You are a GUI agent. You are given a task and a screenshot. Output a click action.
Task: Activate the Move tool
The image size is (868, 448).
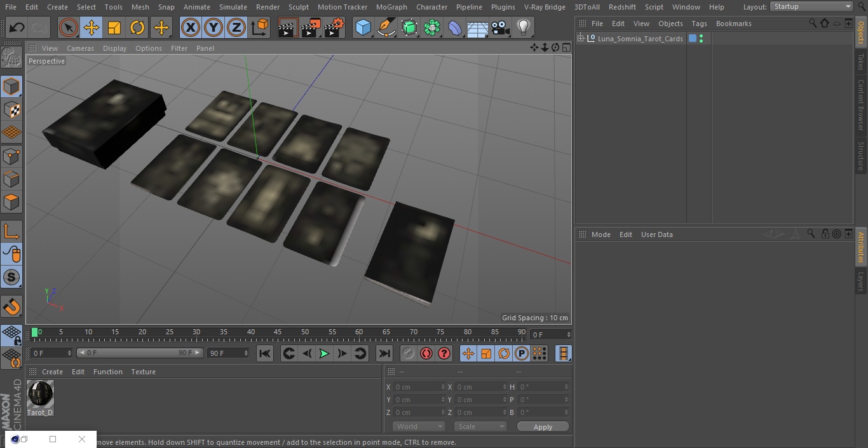point(92,27)
